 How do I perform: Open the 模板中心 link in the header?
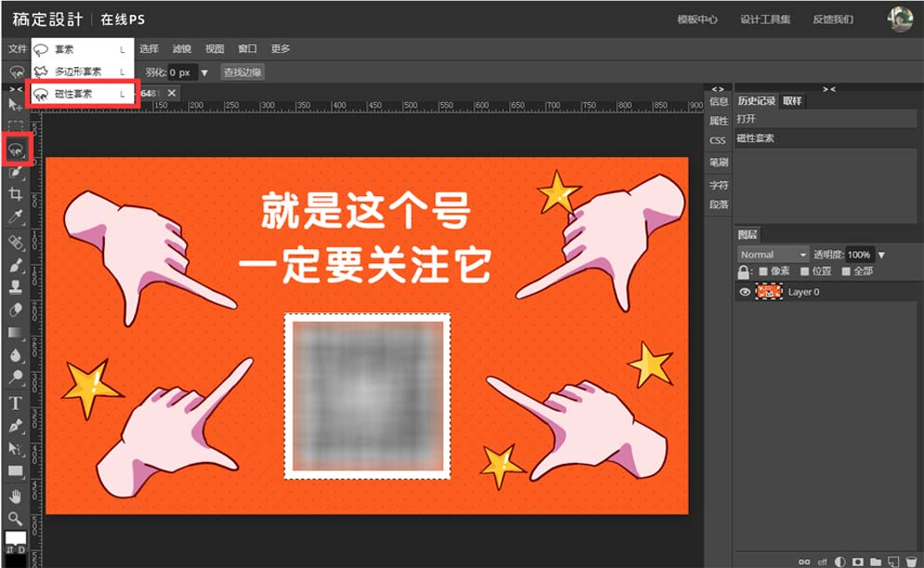[x=697, y=20]
